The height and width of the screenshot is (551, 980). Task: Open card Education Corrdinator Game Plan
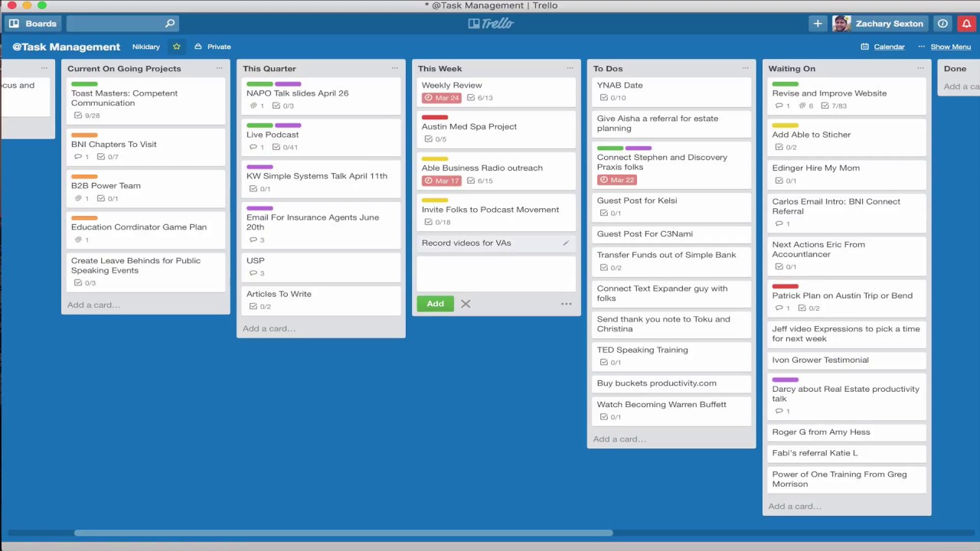(145, 230)
